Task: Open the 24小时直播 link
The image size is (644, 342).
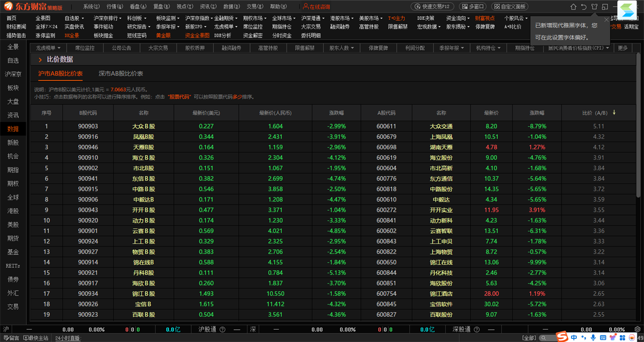Action: (67, 338)
